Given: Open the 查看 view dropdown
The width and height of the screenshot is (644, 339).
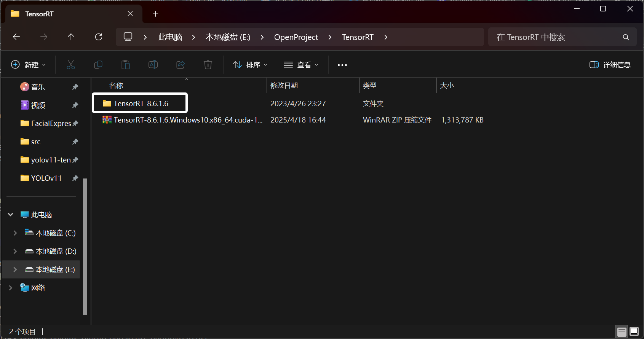Looking at the screenshot, I should click(x=301, y=65).
